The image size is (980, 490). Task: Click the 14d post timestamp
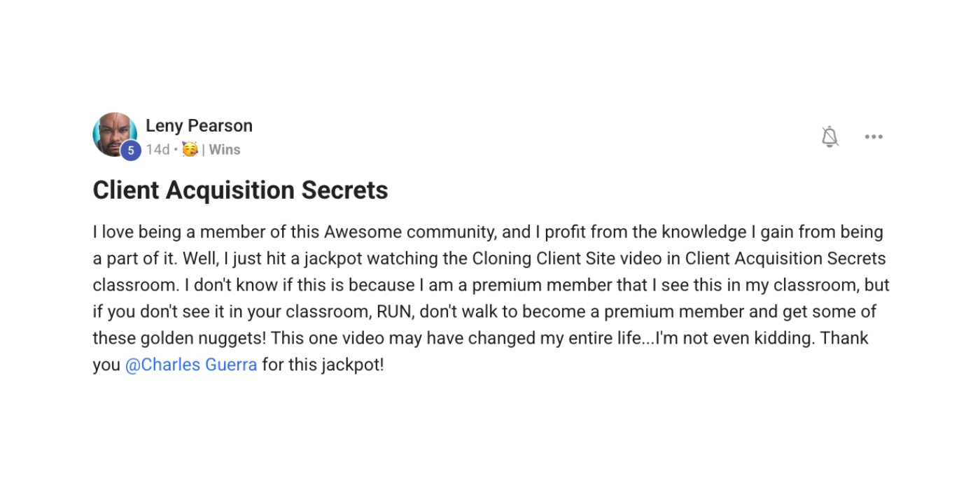coord(157,150)
